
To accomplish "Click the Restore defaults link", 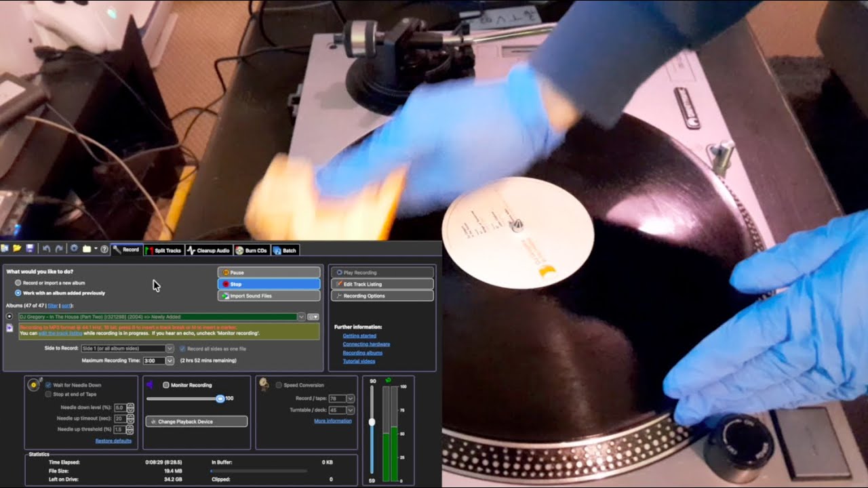I will [x=113, y=441].
